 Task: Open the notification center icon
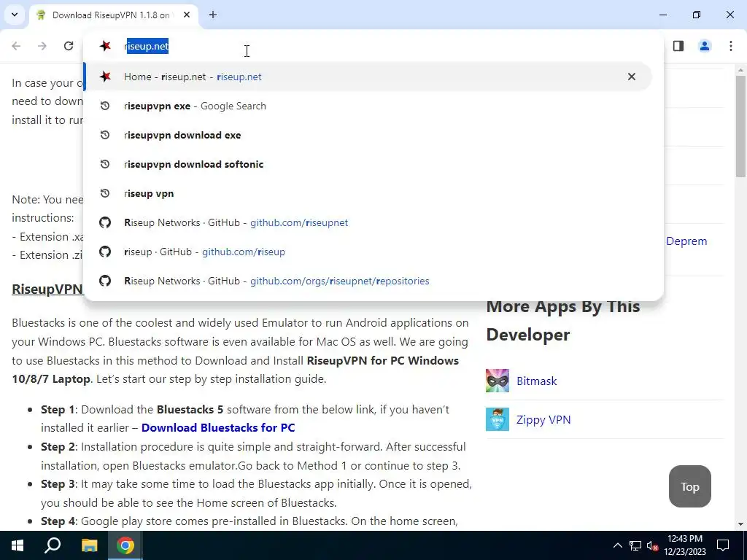[723, 545]
